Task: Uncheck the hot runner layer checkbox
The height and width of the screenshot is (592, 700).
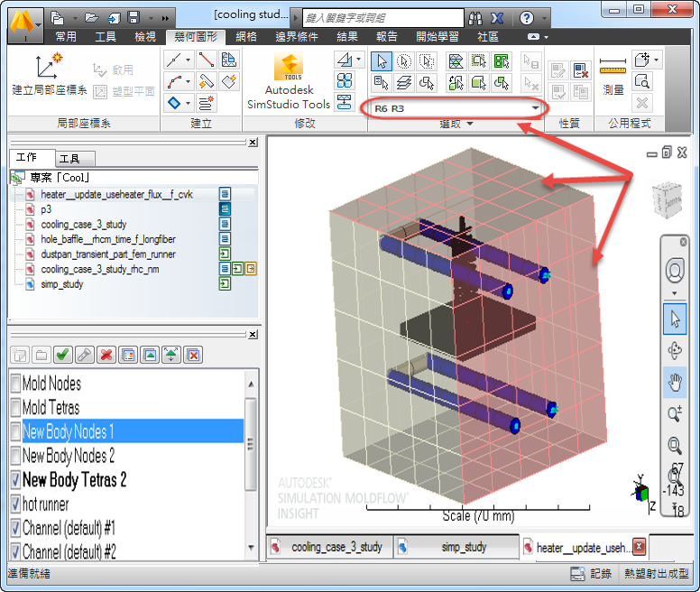Action: pos(16,504)
